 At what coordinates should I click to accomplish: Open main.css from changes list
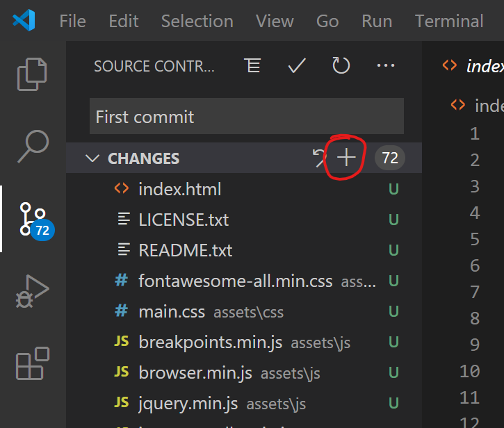[x=172, y=311]
